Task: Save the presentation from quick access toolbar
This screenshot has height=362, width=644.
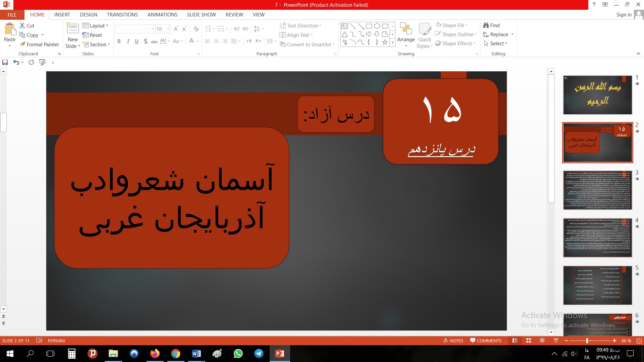Action: (x=5, y=62)
